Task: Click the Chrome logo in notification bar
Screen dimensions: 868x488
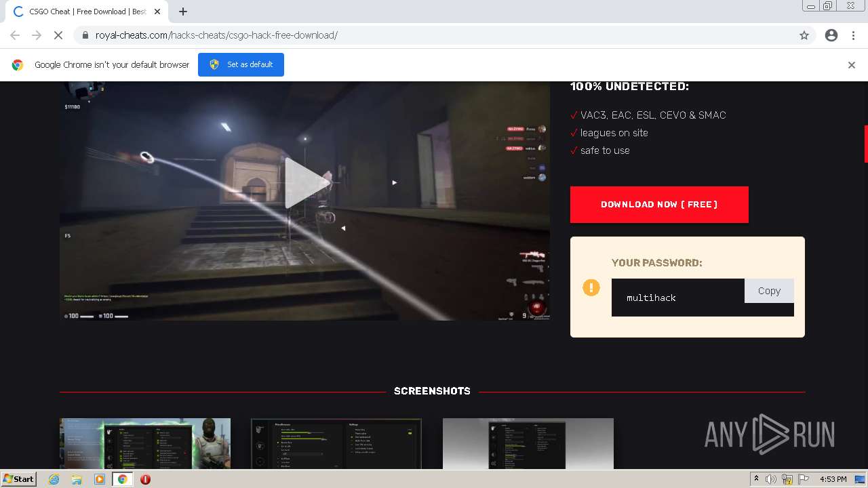Action: tap(18, 65)
